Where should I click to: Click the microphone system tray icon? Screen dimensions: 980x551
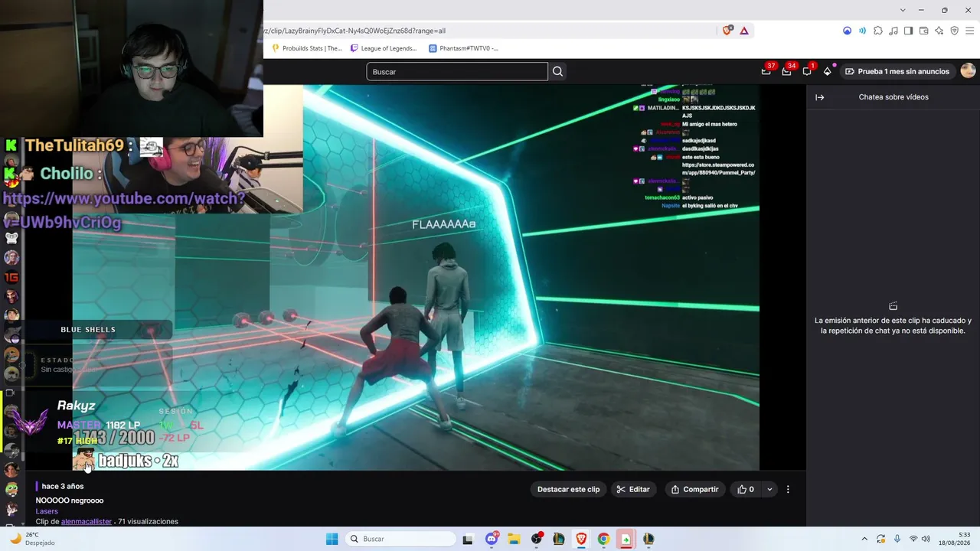(897, 539)
